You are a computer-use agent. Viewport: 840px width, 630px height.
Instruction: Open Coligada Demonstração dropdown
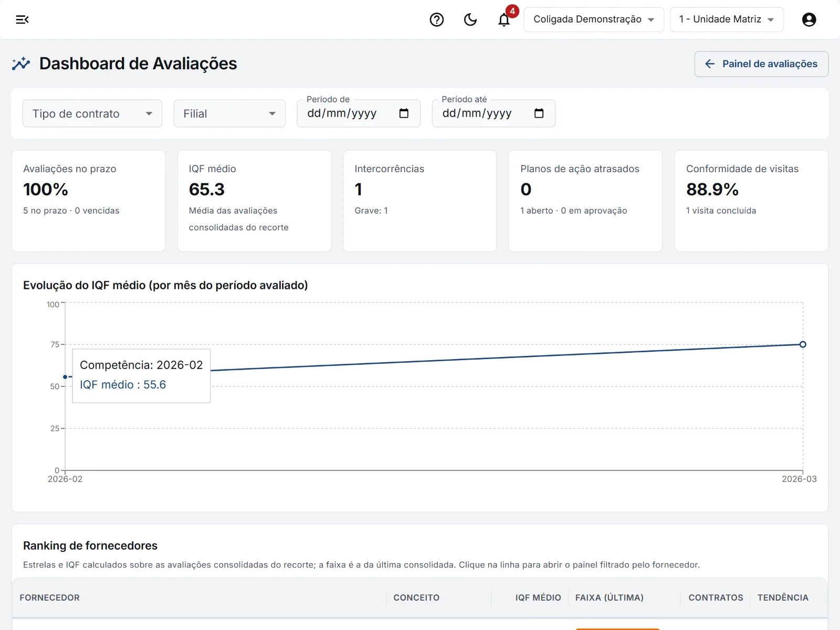click(594, 19)
